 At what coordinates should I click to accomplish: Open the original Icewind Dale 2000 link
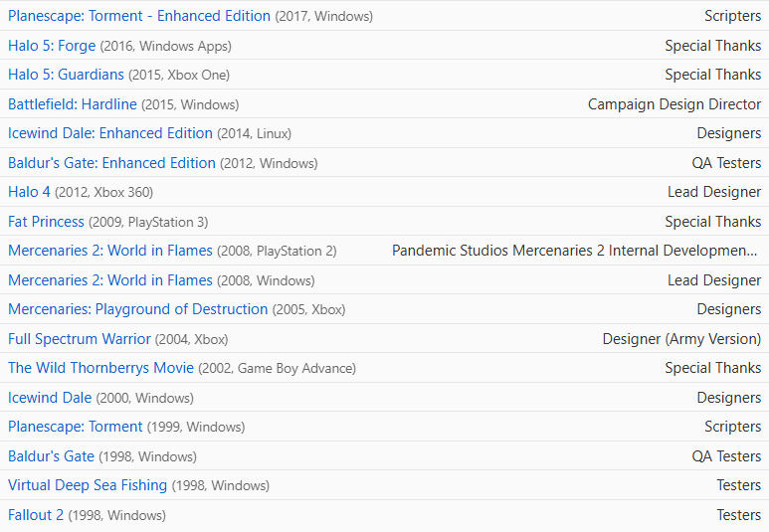click(x=50, y=397)
